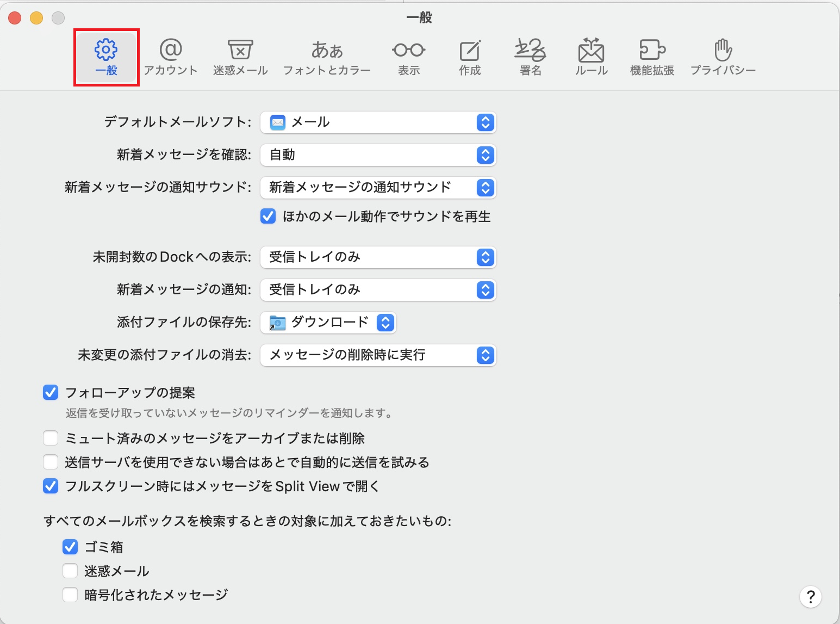The image size is (840, 624).
Task: Enable ミュート済みのメッセージをアーカイブまたは削除 checkbox
Action: (x=51, y=438)
